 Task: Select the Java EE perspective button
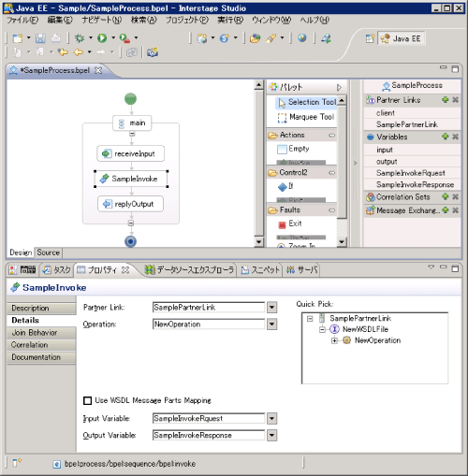point(402,38)
